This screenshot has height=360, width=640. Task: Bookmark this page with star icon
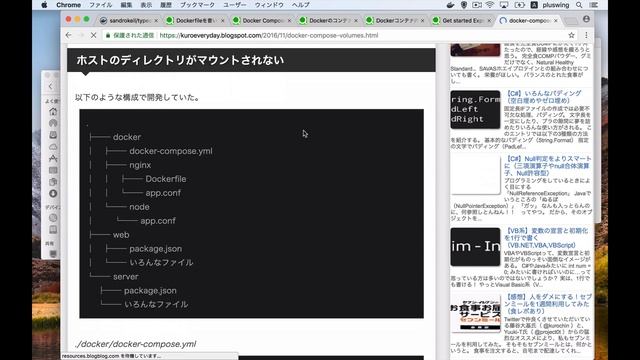pyautogui.click(x=571, y=36)
